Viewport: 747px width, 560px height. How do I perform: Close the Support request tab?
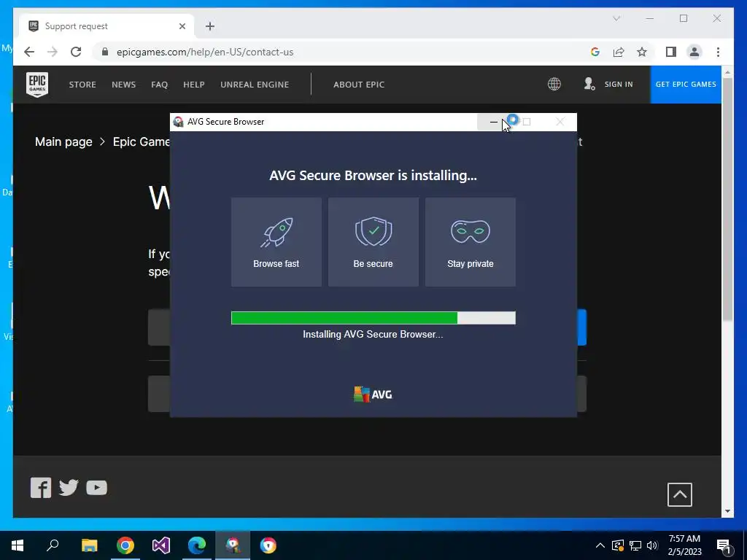pos(182,26)
